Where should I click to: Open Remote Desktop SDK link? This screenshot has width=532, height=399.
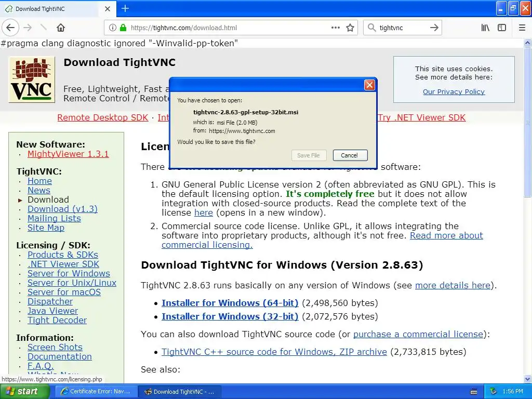point(103,117)
